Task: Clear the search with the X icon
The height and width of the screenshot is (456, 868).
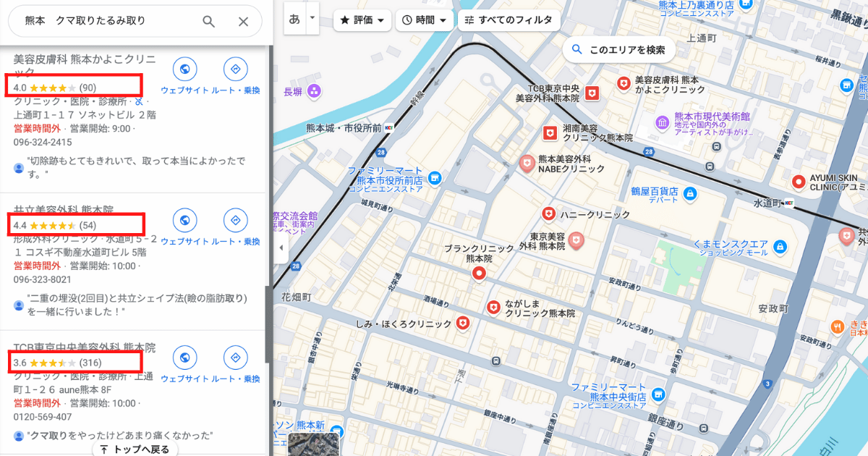Action: tap(244, 22)
